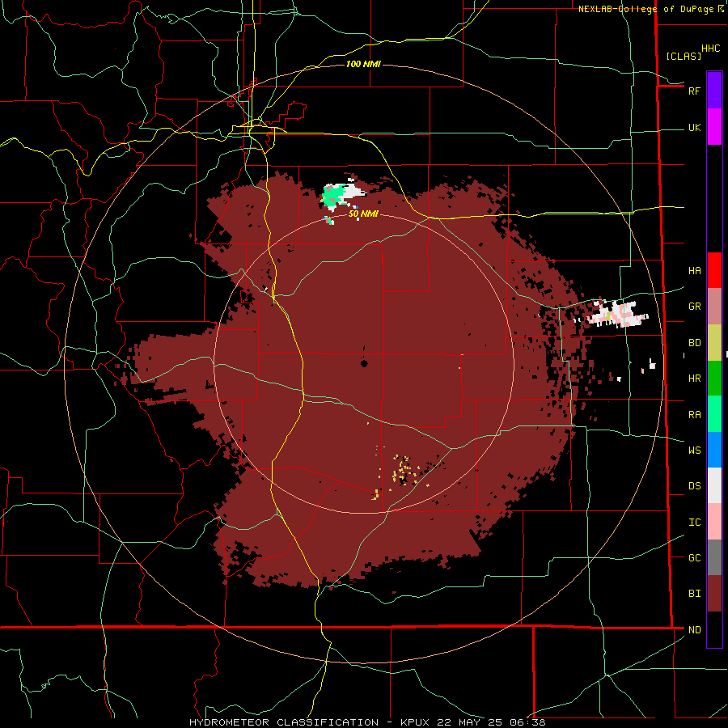
Task: Click the BD legend label
Action: tap(694, 343)
